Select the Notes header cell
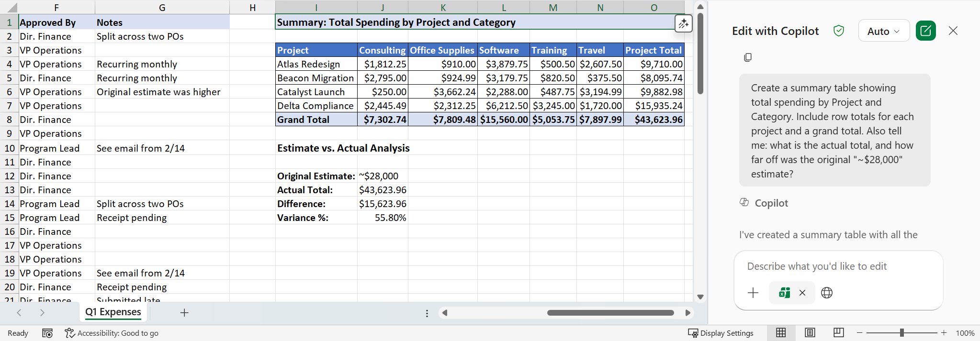Image resolution: width=980 pixels, height=341 pixels. (162, 22)
